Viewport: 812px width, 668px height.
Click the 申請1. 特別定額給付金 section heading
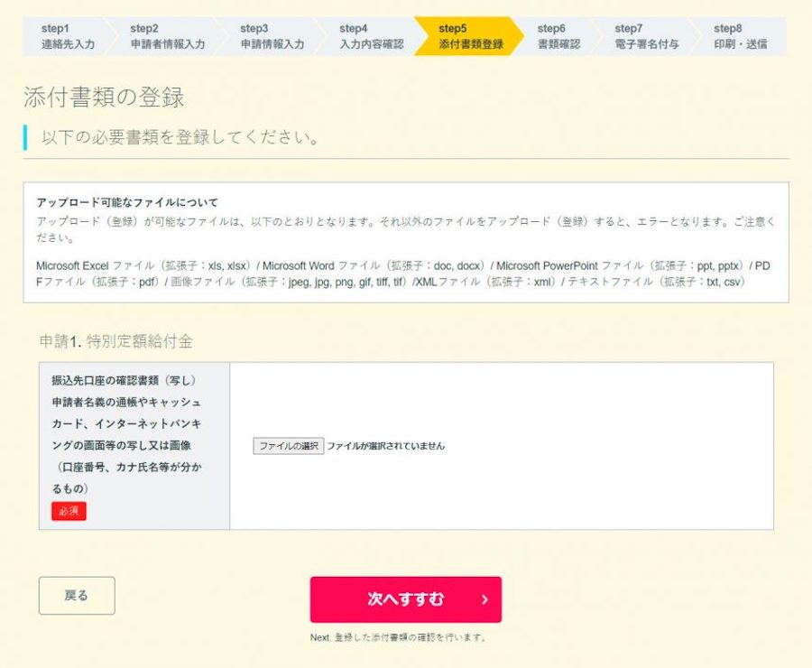tap(115, 341)
